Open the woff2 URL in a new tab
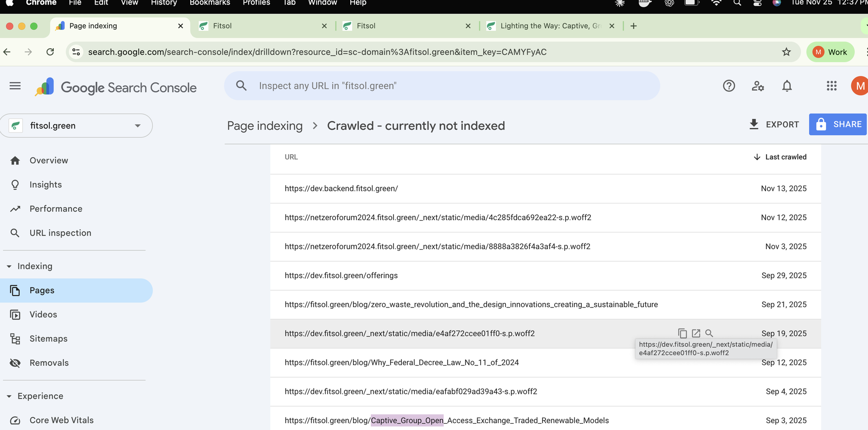 (x=696, y=333)
